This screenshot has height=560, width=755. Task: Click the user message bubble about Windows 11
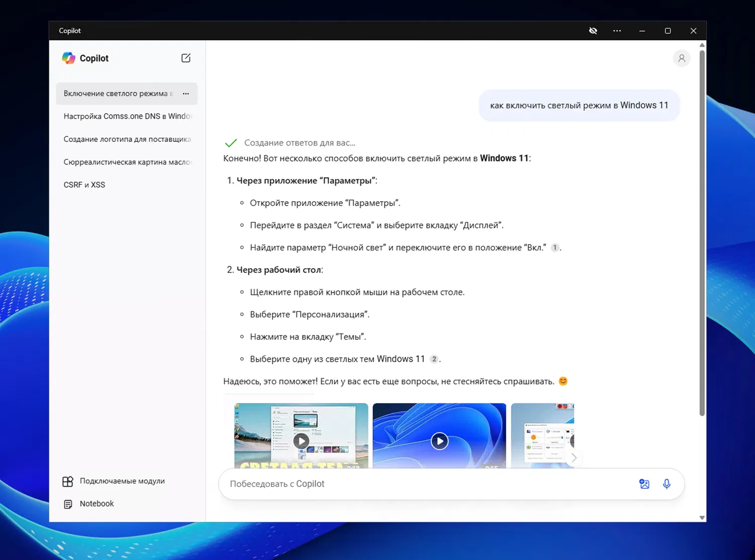[x=579, y=106]
